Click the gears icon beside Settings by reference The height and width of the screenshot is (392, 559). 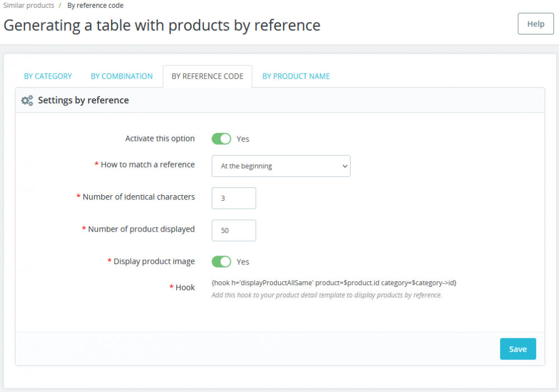pos(27,100)
